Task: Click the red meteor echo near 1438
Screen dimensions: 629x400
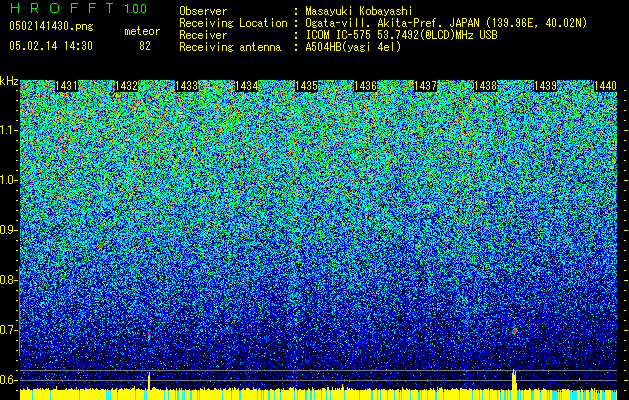Action: coord(515,331)
